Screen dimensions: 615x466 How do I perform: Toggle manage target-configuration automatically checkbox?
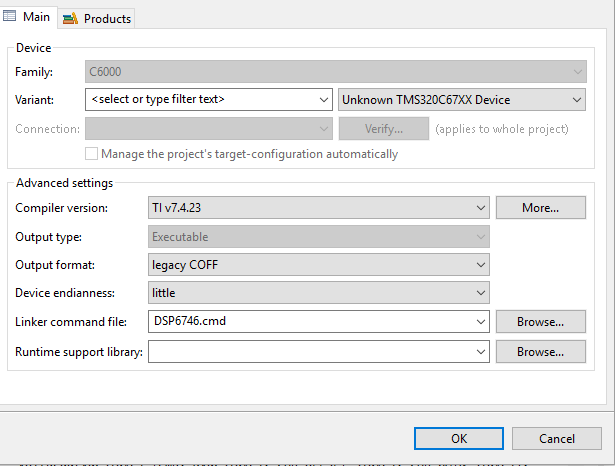pos(92,154)
